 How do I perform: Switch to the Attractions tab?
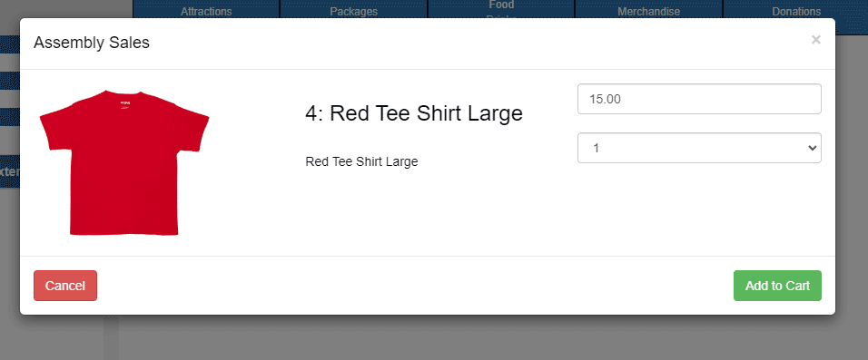pos(206,10)
